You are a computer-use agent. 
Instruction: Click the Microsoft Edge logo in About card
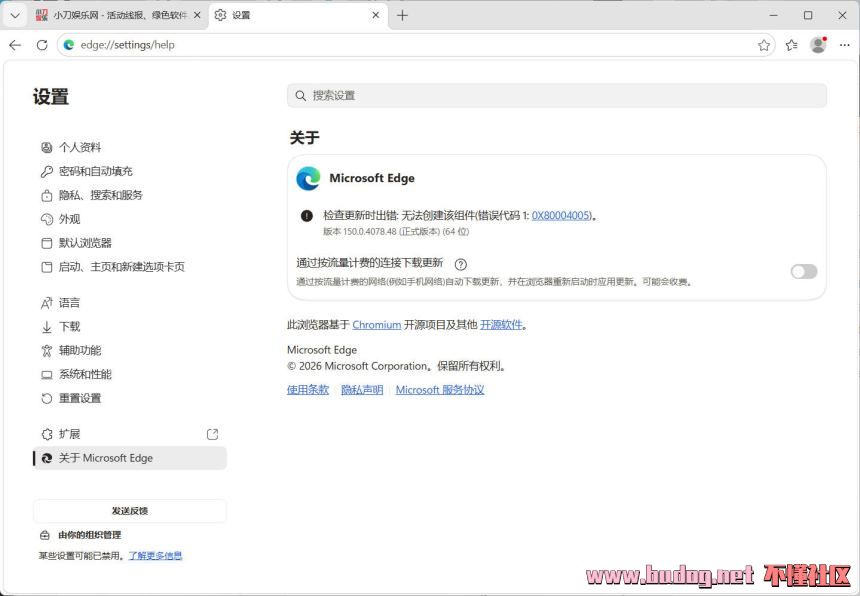coord(308,179)
